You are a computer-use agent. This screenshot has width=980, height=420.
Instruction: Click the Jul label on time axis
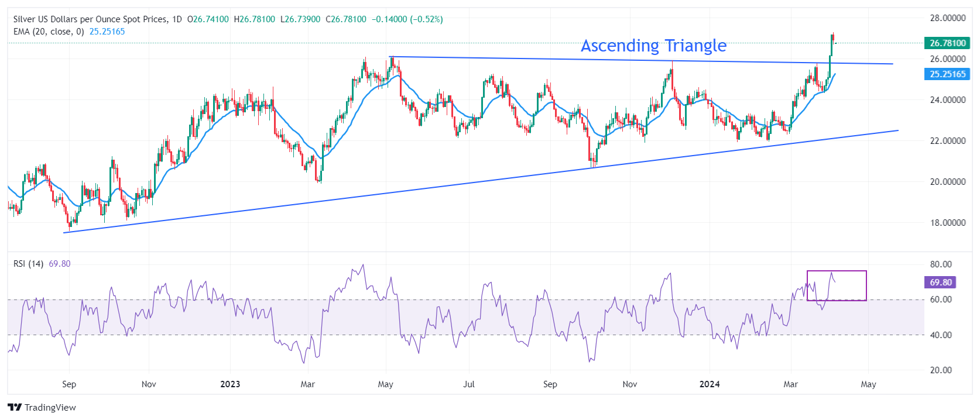click(469, 384)
